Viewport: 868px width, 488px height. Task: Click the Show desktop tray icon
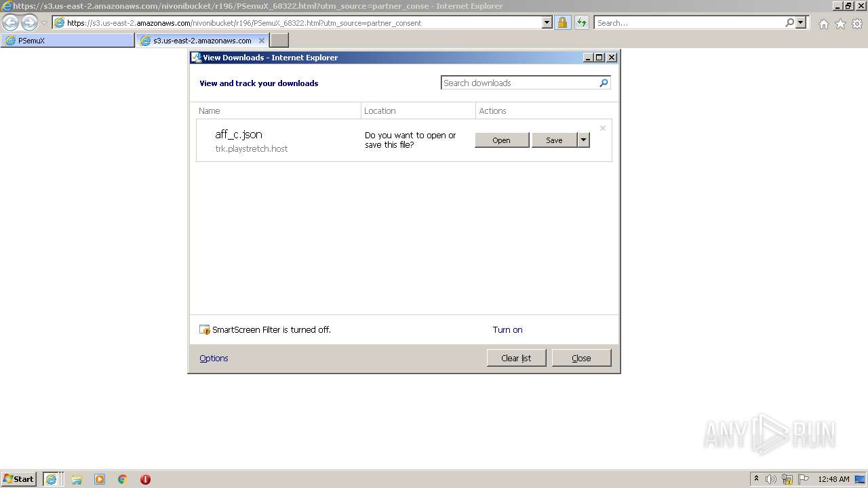tap(861, 479)
